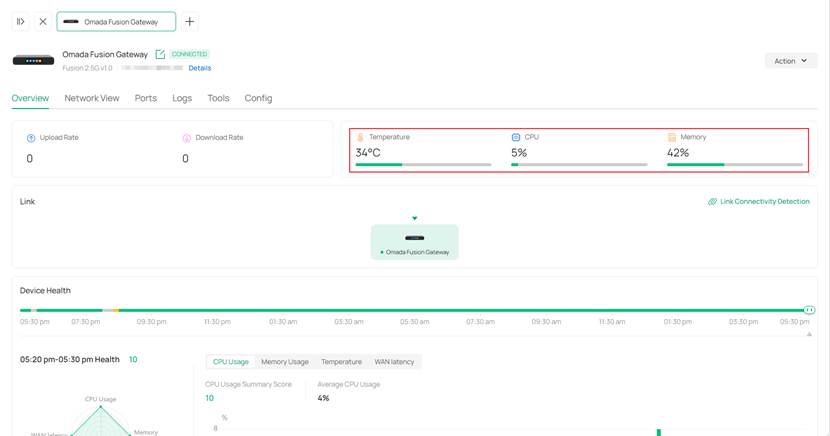Click the small triangle above gateway node
Viewport: 830px width, 436px height.
click(x=414, y=218)
